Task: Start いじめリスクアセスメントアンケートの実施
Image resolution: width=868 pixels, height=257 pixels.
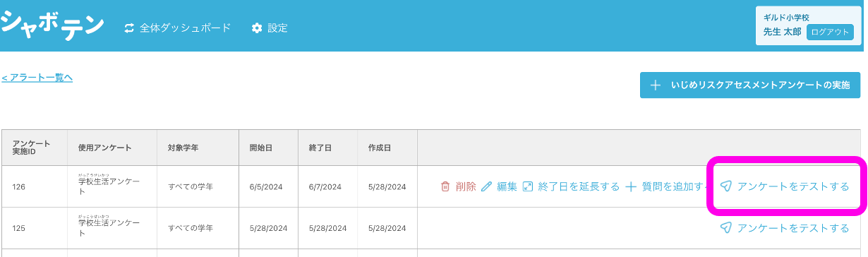Action: click(x=750, y=85)
